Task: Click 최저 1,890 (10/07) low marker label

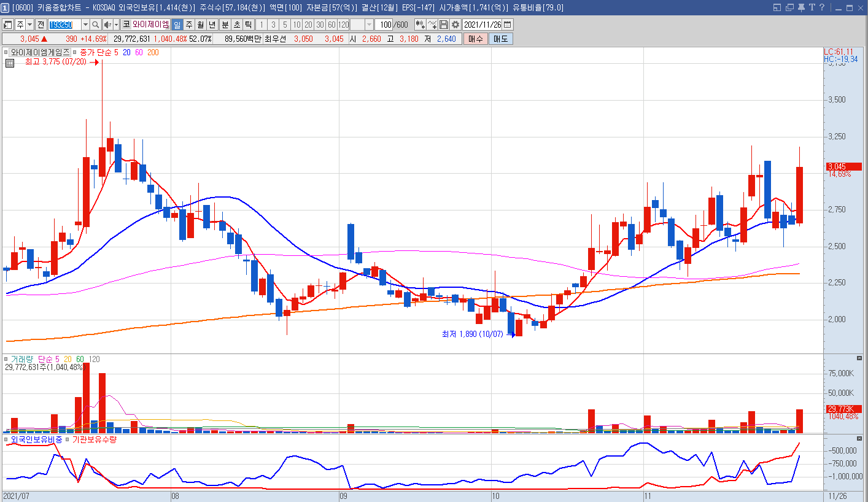Action: pyautogui.click(x=472, y=334)
